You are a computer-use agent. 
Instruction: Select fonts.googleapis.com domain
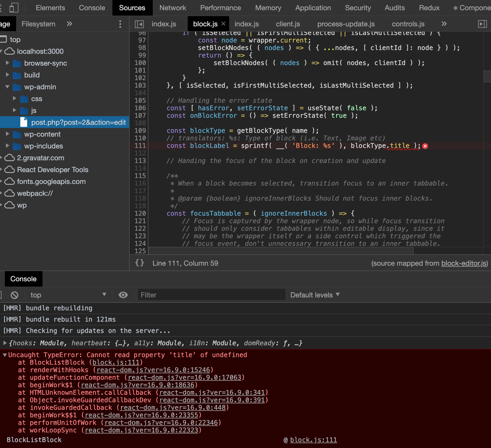[x=51, y=182]
